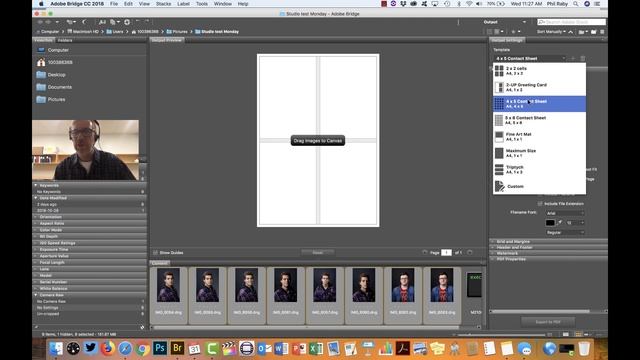Click Export to PDF button
Viewport: 640px width, 360px height.
pyautogui.click(x=548, y=322)
